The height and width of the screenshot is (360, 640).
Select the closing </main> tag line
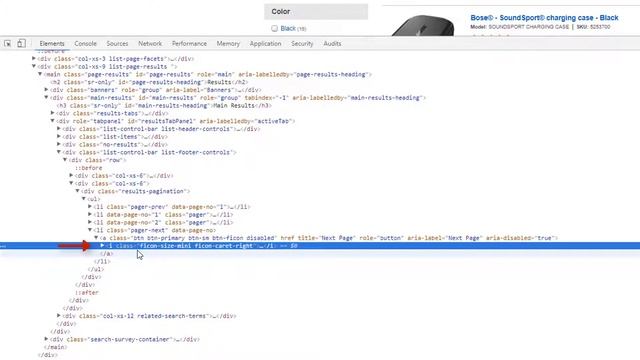(x=56, y=347)
